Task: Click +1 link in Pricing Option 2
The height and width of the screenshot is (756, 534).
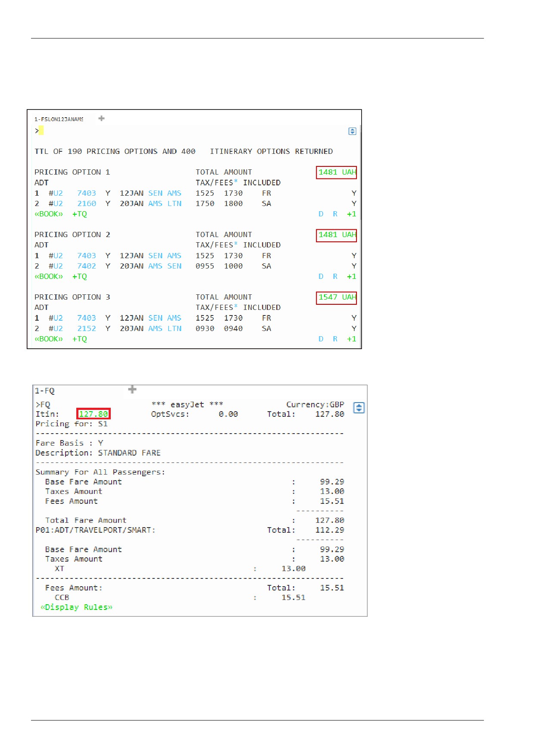Action: [x=352, y=276]
